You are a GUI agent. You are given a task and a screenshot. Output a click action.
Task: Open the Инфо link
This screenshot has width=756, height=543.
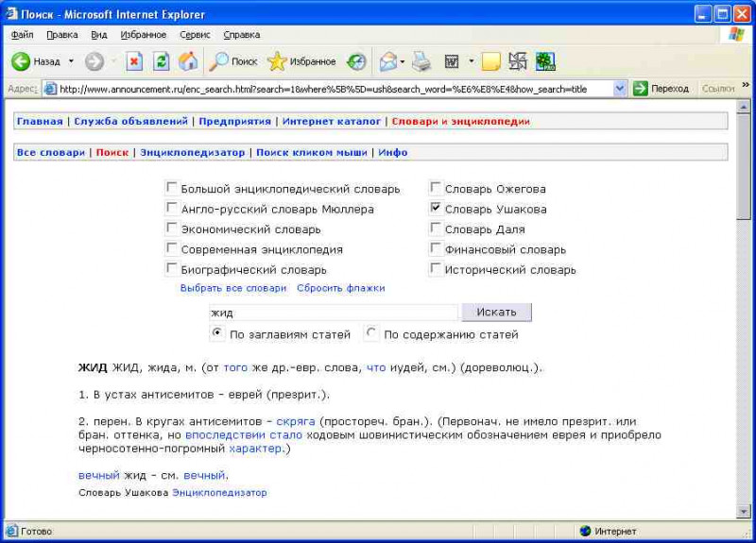(393, 153)
